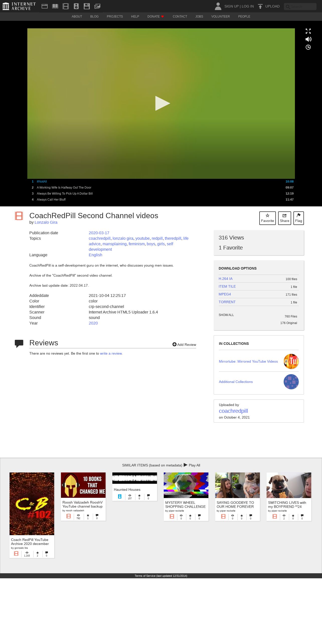Open the year 2020 link
The height and width of the screenshot is (644, 322).
click(93, 323)
